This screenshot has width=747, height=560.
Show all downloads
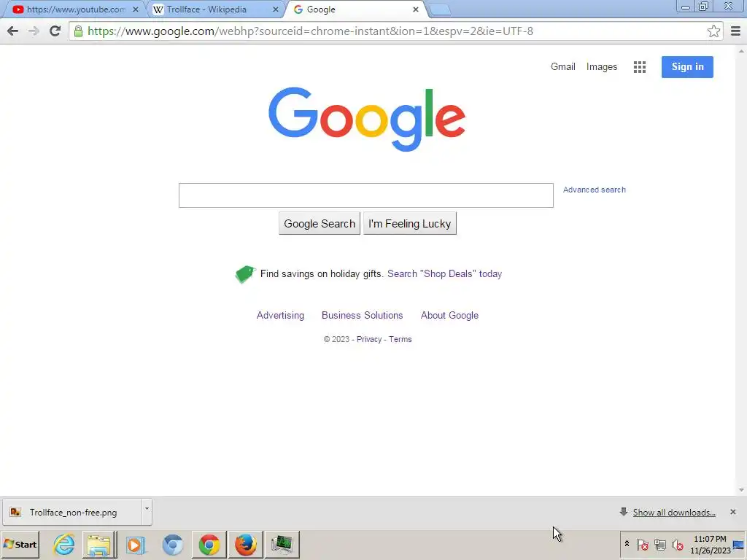[674, 513]
